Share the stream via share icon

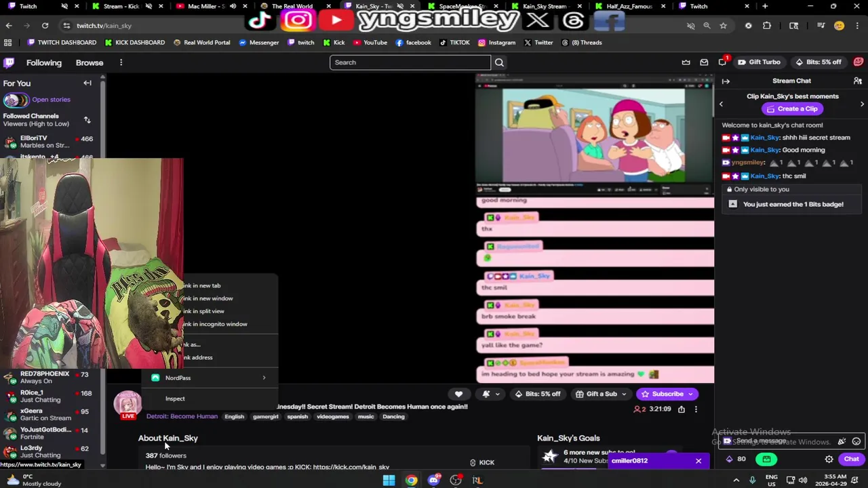point(682,409)
